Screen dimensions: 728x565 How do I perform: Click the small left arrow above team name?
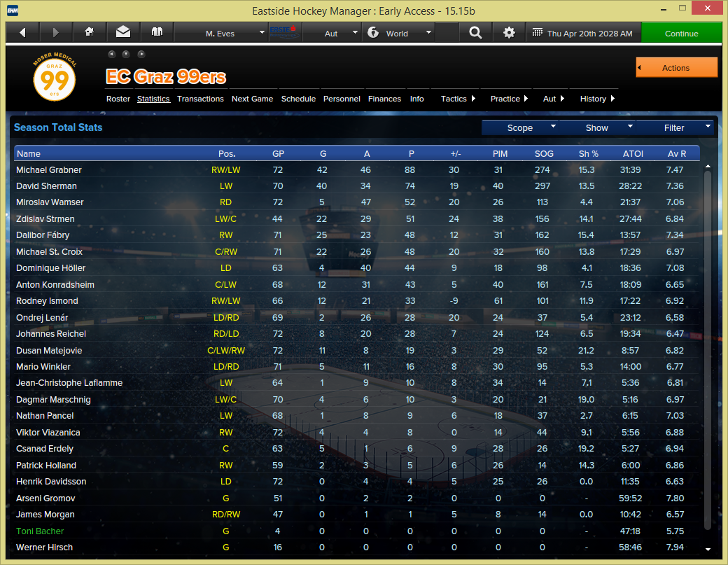pos(111,55)
